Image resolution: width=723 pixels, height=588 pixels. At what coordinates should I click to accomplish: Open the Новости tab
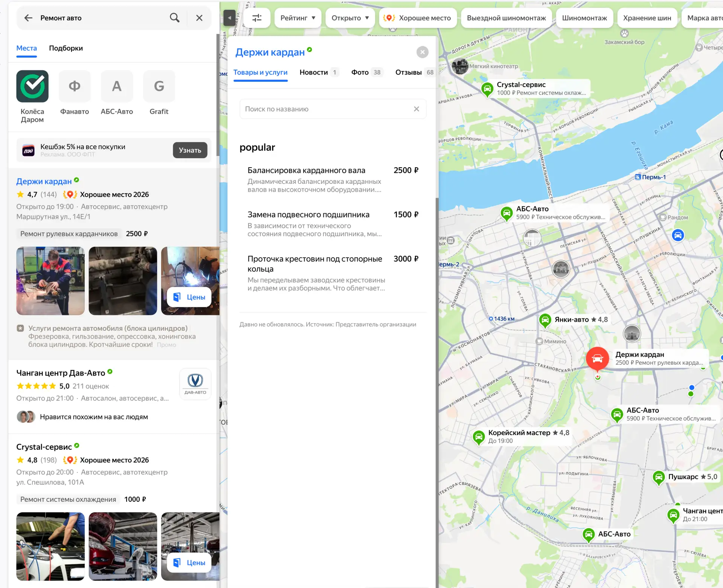[319, 72]
